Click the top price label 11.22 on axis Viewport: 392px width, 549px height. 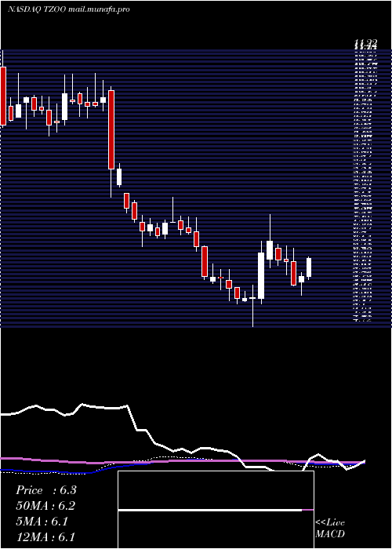pos(365,43)
